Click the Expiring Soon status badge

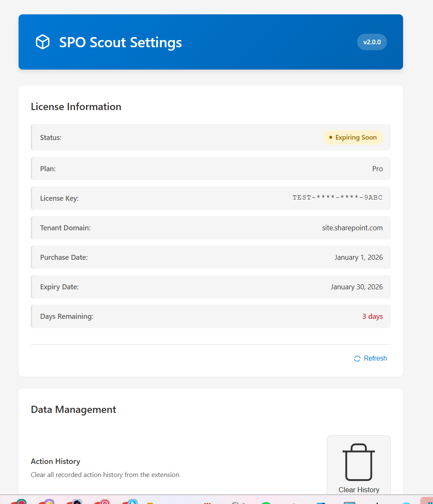point(353,137)
